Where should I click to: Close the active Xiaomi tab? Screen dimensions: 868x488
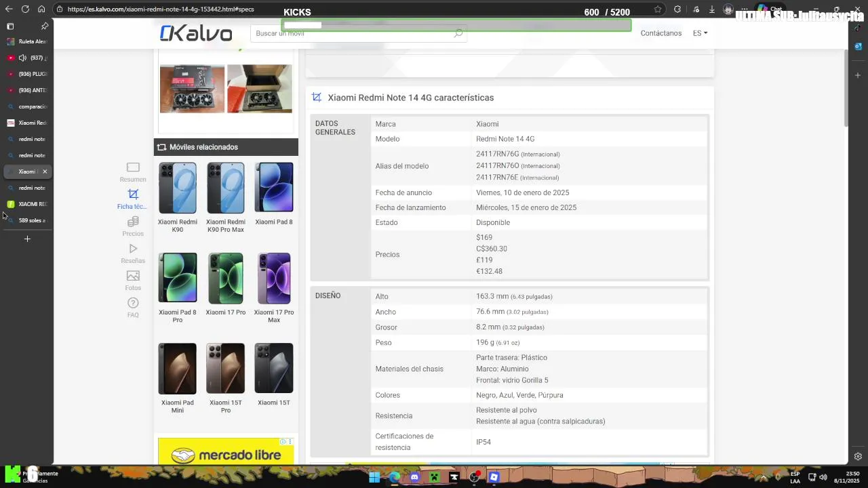click(45, 171)
